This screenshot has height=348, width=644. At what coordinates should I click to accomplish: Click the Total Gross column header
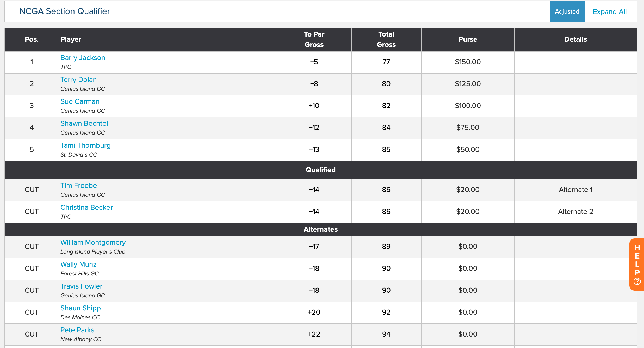point(386,39)
